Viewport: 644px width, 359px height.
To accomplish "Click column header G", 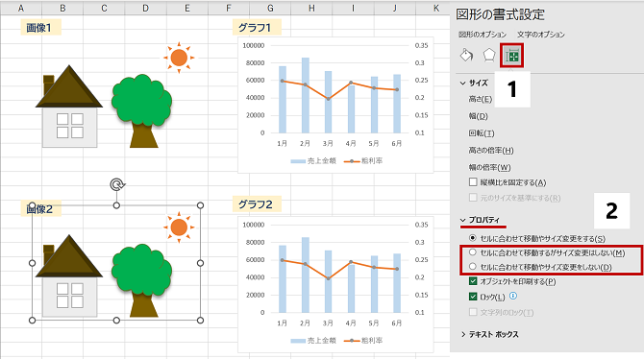I will tap(270, 8).
